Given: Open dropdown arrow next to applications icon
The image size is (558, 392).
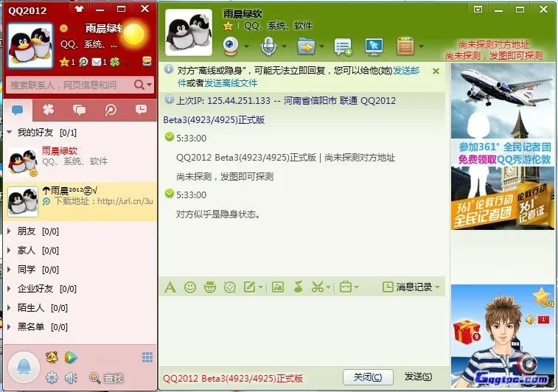Looking at the screenshot, I should pos(422,46).
